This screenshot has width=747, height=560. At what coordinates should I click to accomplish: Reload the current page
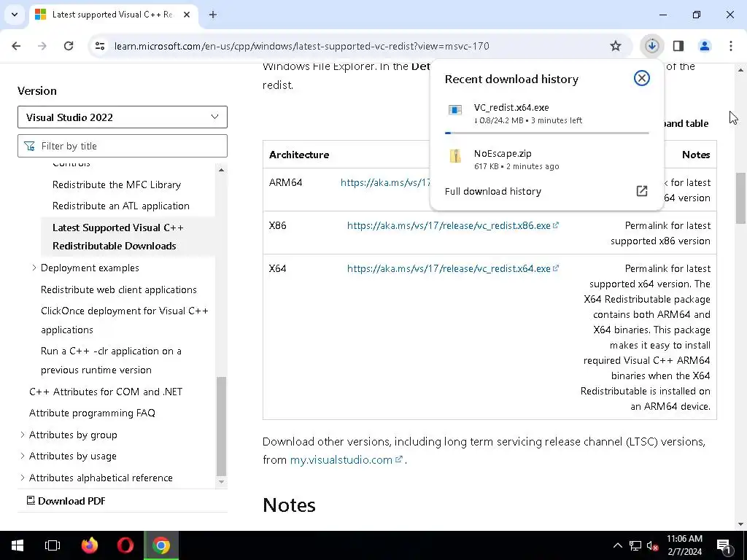tap(69, 46)
